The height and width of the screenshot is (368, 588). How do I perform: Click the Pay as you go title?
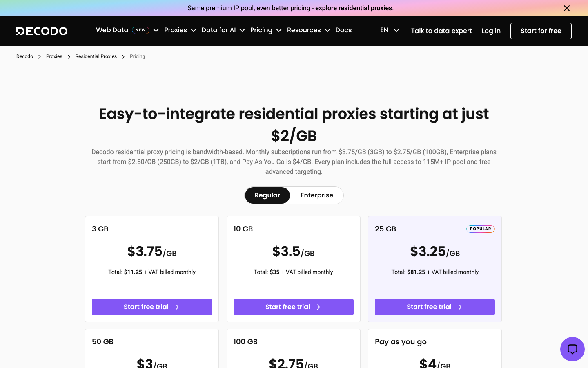point(401,342)
